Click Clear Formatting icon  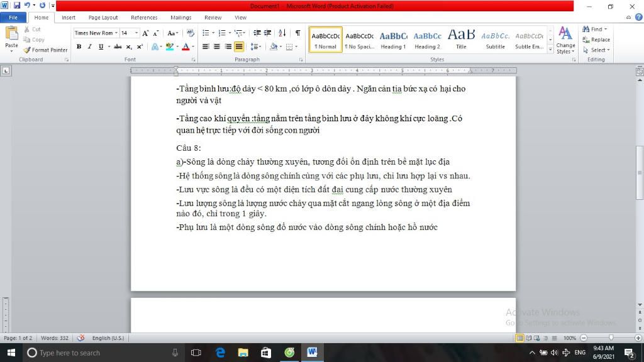[190, 33]
